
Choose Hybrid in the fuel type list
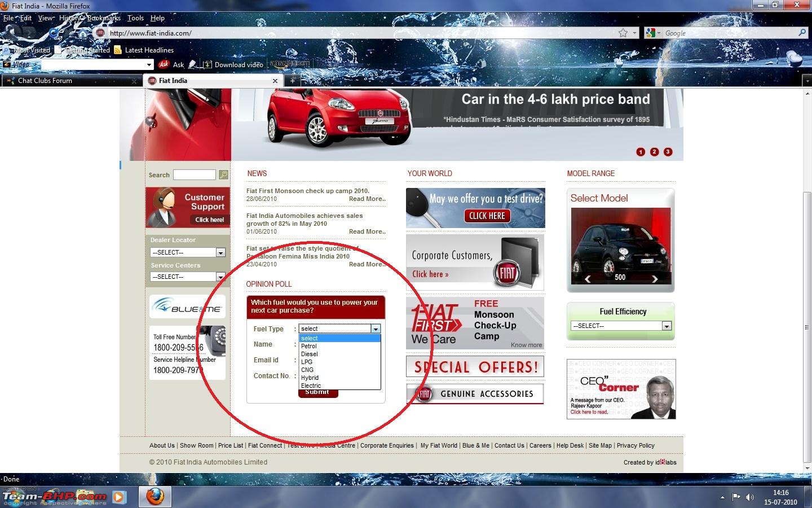(340, 378)
